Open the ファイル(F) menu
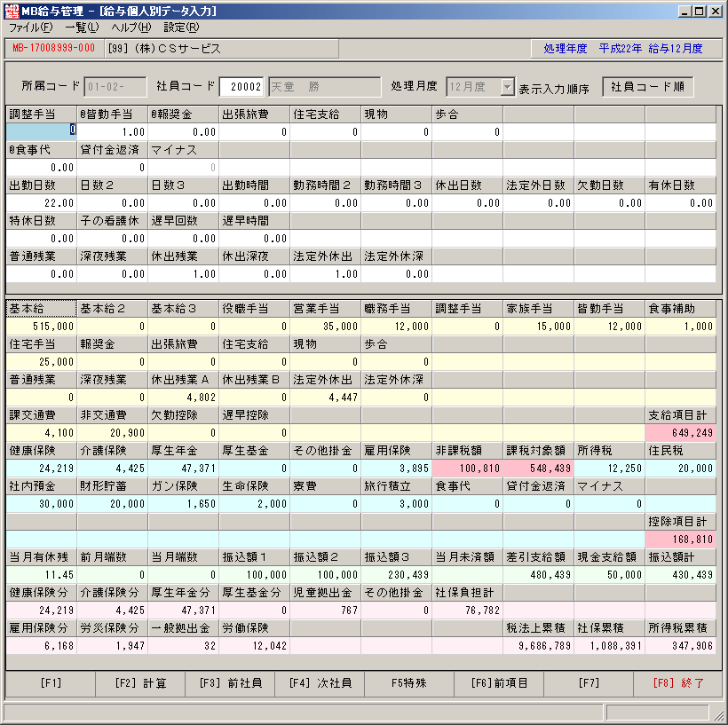728x725 pixels. pos(31,28)
